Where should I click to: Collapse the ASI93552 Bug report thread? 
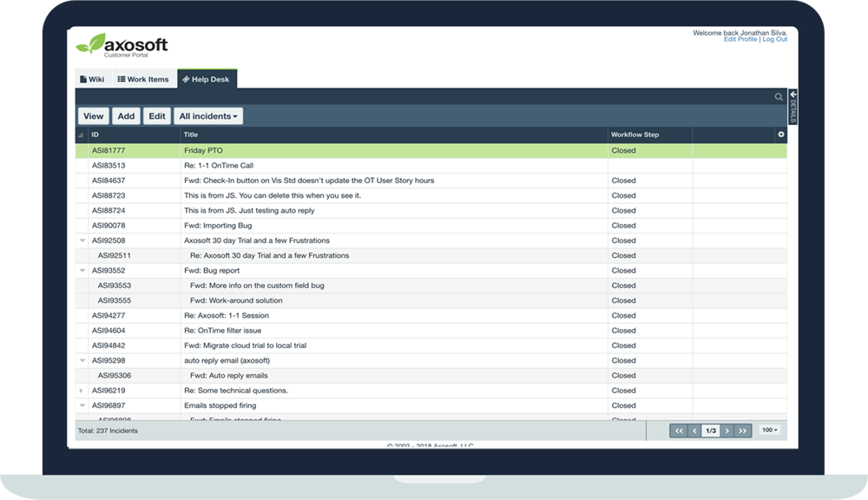coord(82,271)
